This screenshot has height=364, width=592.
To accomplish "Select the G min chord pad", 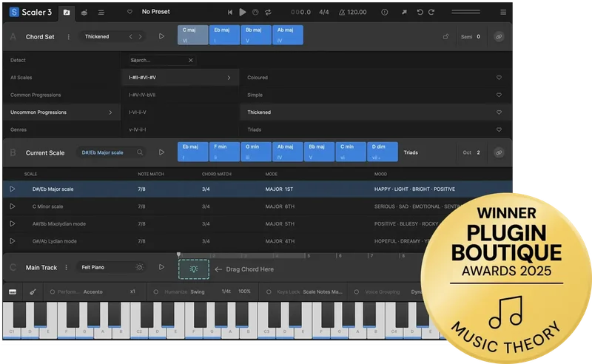I will 256,152.
